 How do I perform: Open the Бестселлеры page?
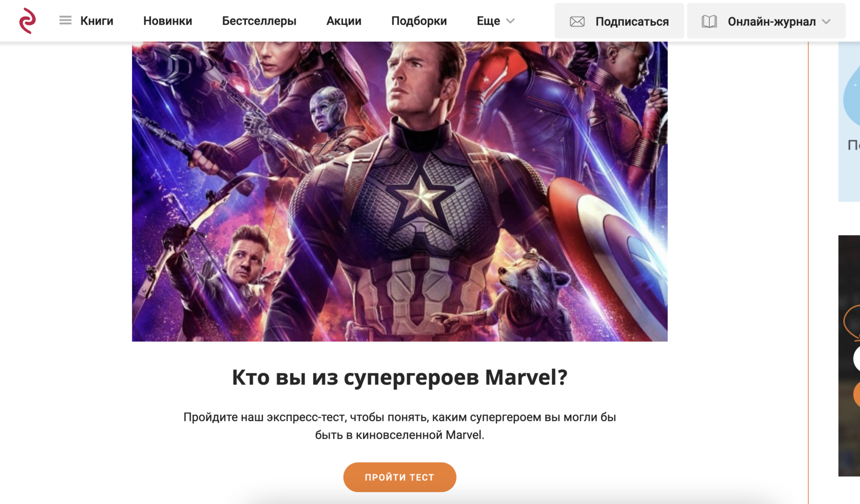coord(259,21)
